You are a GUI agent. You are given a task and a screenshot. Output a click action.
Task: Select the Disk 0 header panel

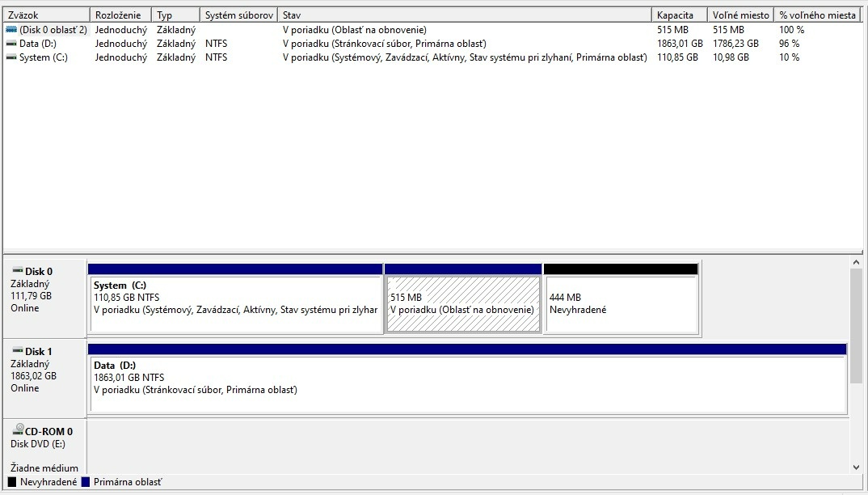44,298
